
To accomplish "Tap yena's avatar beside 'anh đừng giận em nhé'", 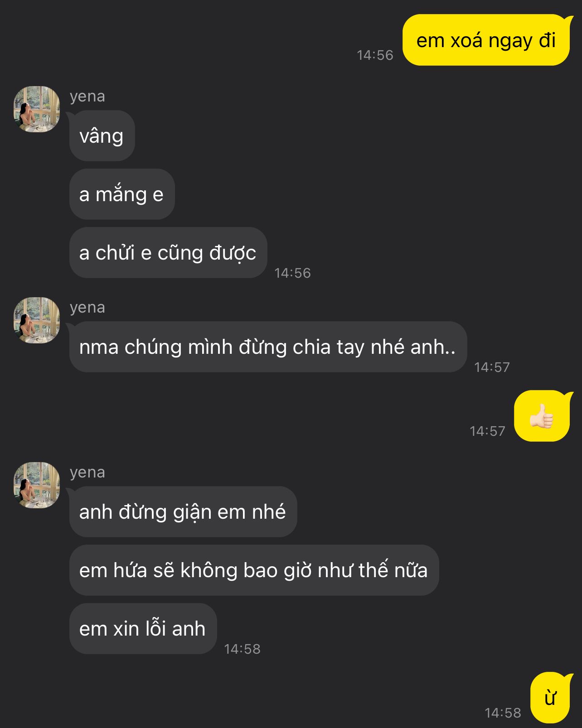I will coord(37,485).
